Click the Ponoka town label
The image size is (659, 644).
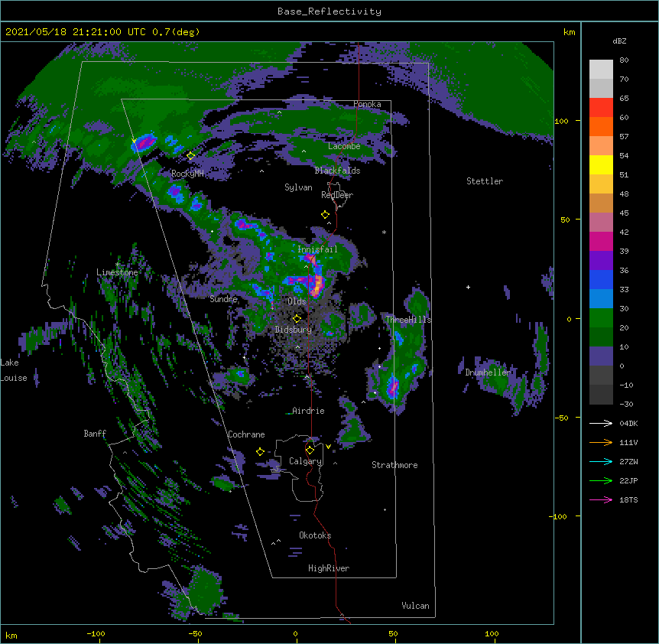pyautogui.click(x=367, y=104)
